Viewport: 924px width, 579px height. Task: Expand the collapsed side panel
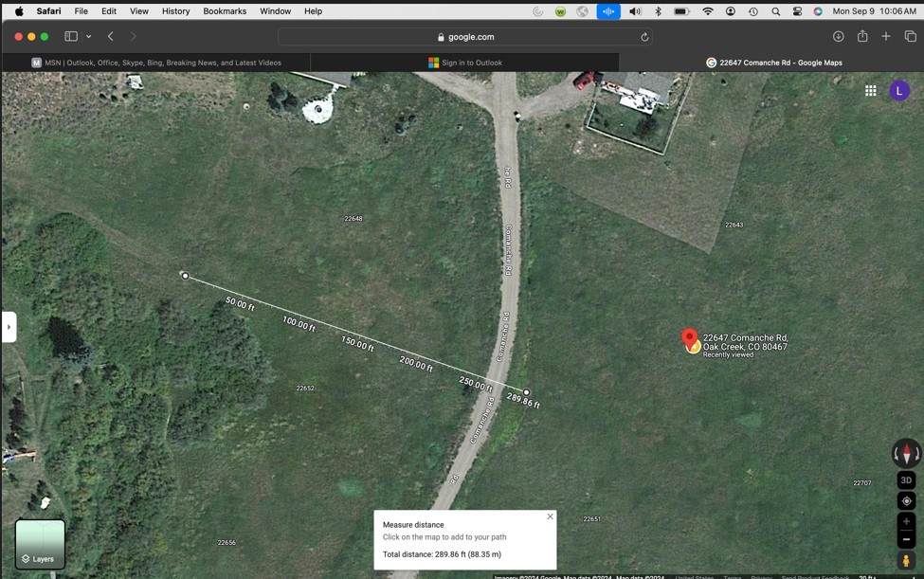[9, 327]
